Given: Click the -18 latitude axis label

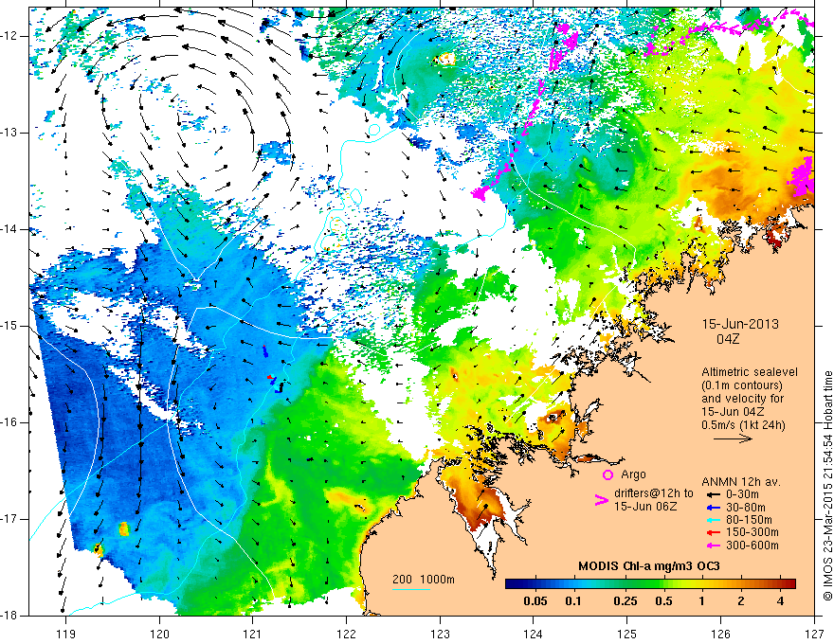Looking at the screenshot, I should click(9, 615).
